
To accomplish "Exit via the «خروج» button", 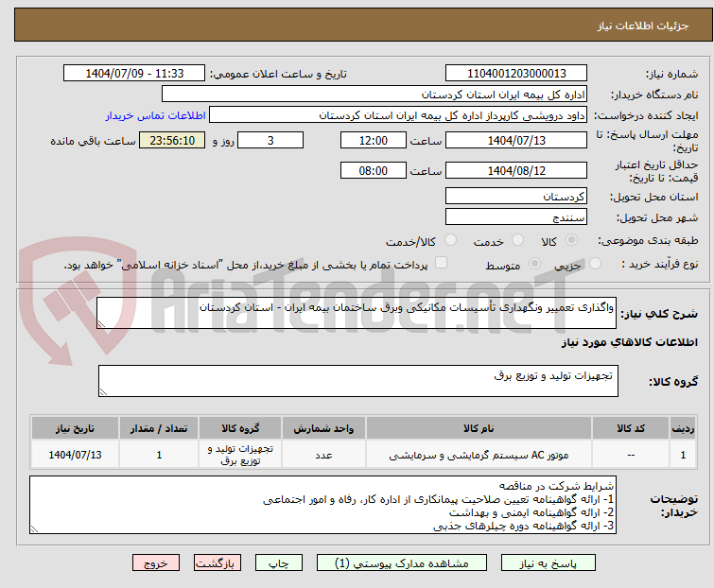I will 156,562.
